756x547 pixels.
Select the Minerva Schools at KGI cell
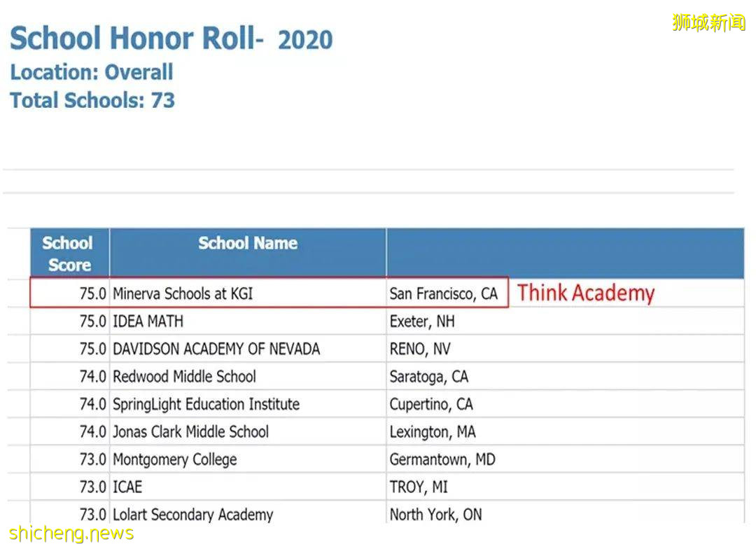pos(183,293)
